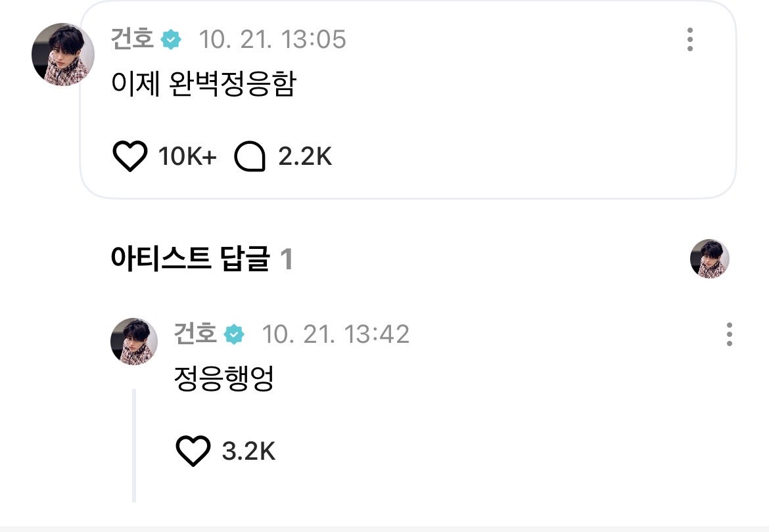Click the 3.2K like count on the reply

[x=248, y=451]
